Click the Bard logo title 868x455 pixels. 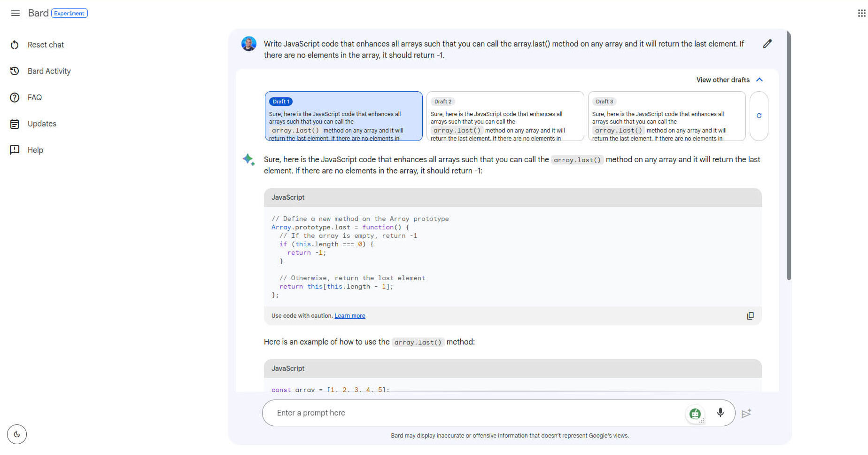coord(38,13)
